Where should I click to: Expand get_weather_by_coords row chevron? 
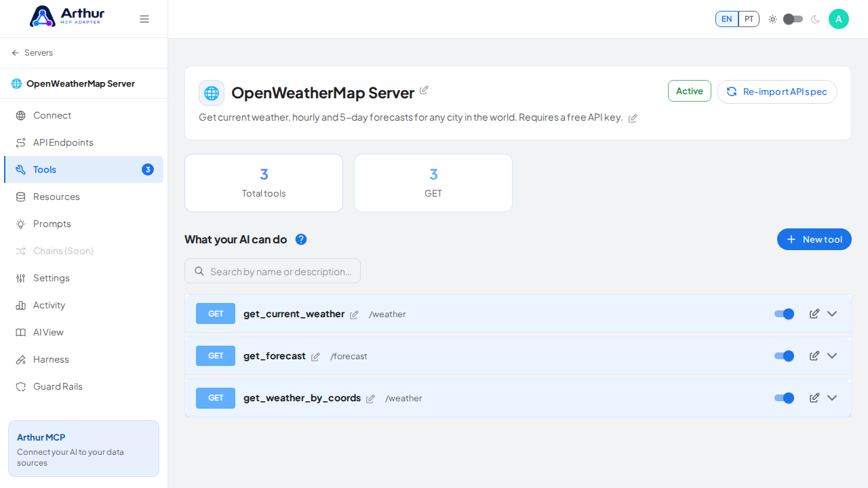click(x=832, y=398)
